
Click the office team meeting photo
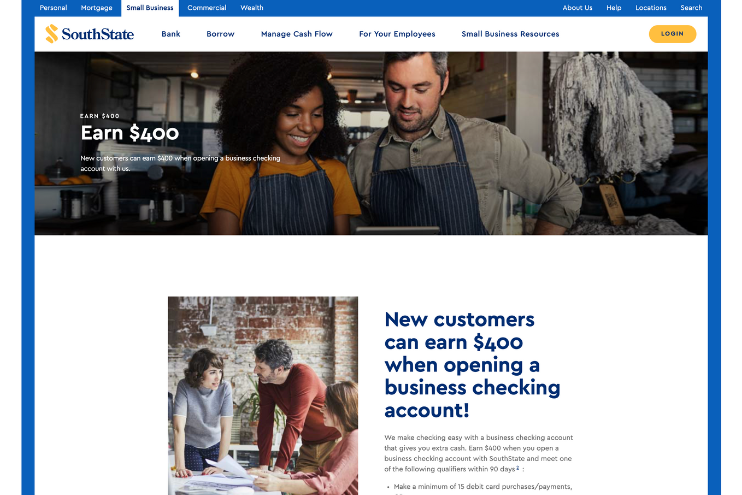pos(263,396)
